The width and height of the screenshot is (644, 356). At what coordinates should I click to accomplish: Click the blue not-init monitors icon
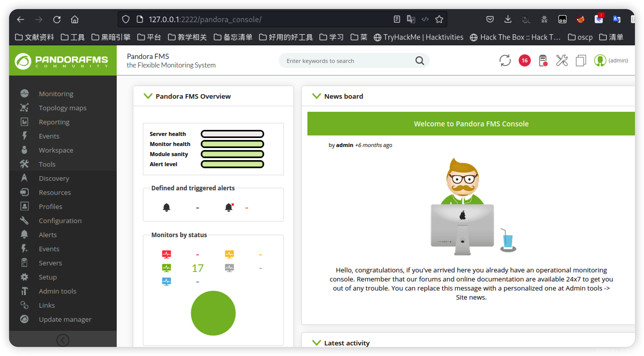coord(167,281)
